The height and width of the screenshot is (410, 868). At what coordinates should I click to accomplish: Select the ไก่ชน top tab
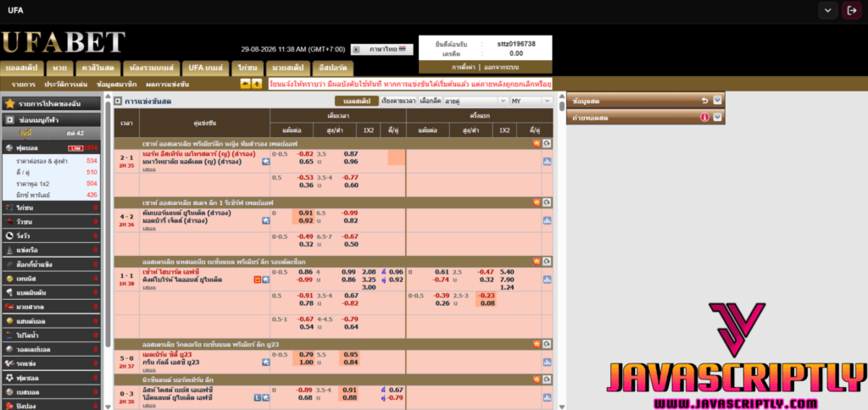(247, 68)
